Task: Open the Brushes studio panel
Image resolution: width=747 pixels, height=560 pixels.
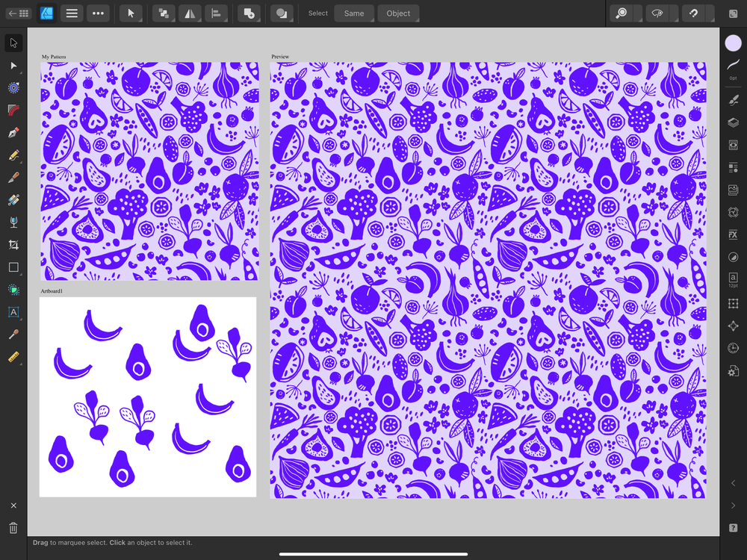Action: (x=733, y=99)
